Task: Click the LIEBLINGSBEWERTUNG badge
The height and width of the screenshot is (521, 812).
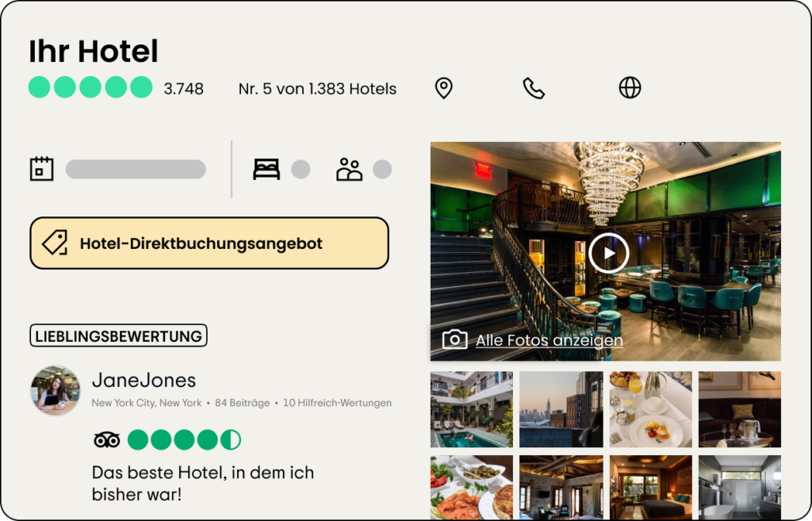Action: (119, 335)
